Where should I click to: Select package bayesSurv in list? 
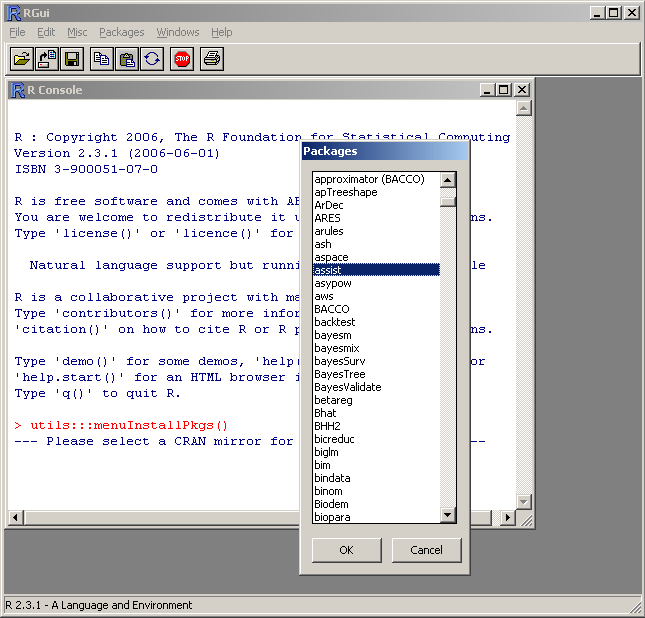click(x=376, y=361)
